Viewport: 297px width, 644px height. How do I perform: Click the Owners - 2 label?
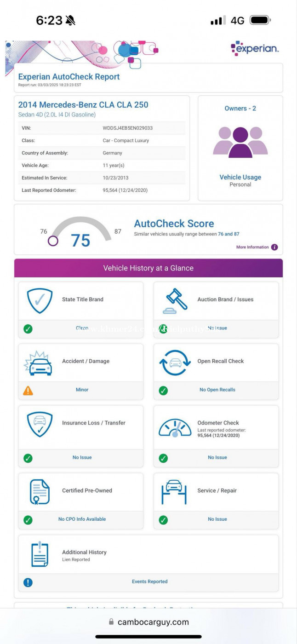240,109
